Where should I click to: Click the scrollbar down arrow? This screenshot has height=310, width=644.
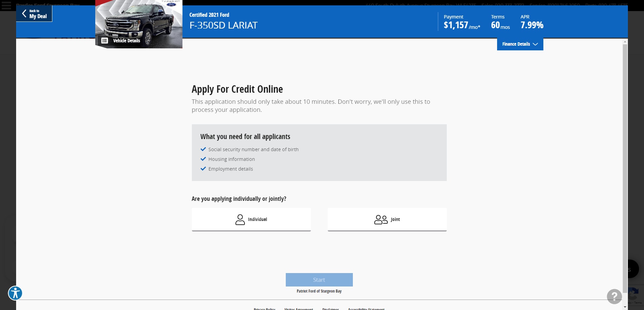point(625,307)
